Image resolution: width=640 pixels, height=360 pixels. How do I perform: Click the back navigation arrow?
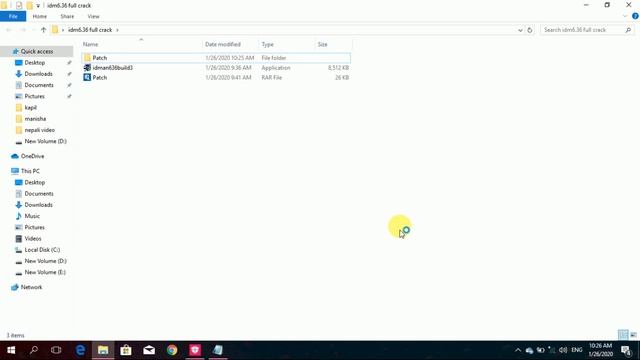(x=9, y=30)
